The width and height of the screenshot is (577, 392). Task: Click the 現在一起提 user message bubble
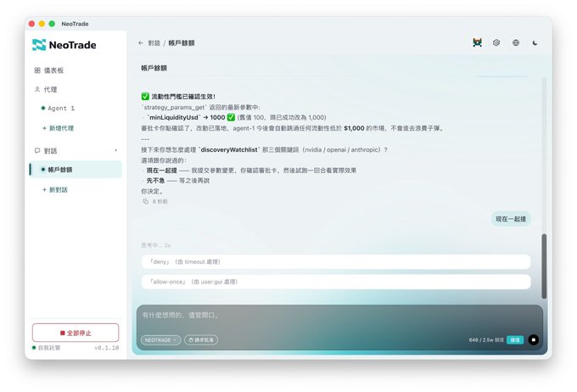[511, 219]
